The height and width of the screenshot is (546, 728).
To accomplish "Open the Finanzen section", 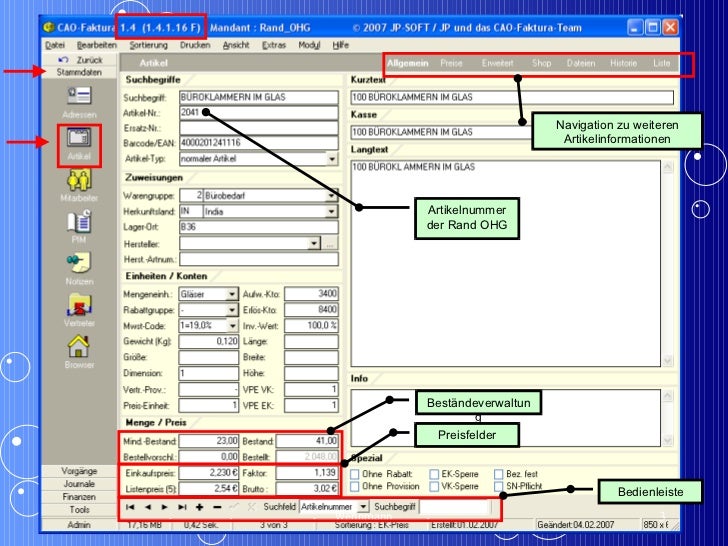I will click(x=79, y=497).
